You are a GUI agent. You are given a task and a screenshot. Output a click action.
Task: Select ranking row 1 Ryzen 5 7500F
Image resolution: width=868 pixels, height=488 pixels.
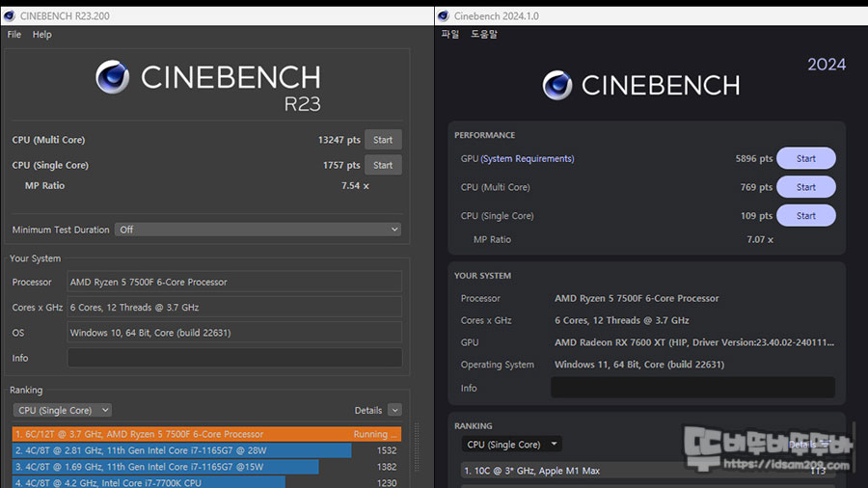coord(206,434)
